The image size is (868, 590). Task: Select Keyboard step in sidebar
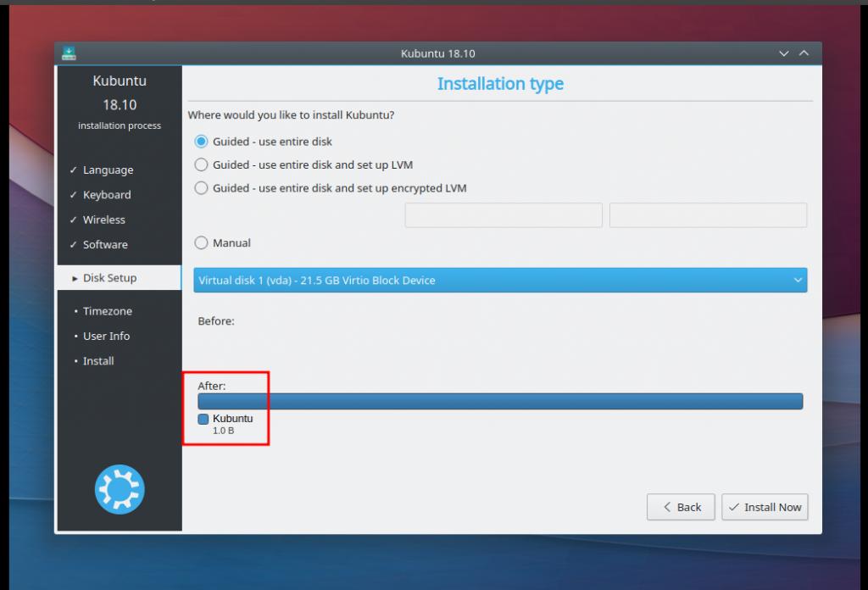(x=107, y=195)
